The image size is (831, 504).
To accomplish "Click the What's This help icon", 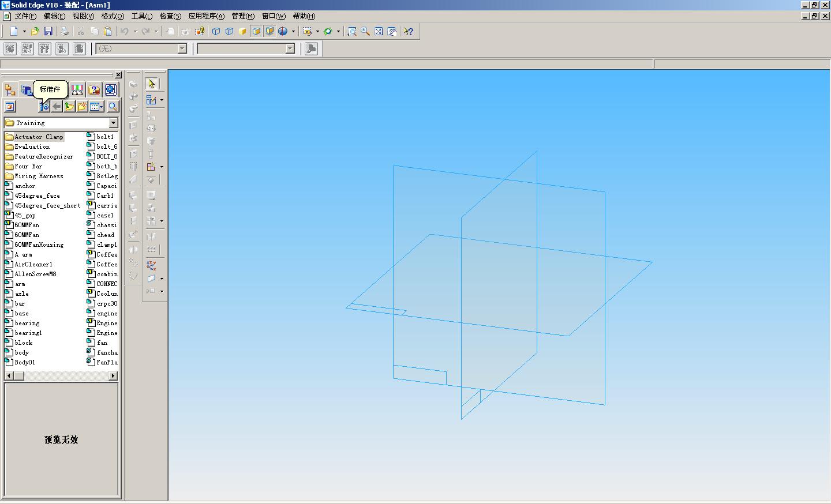I will 408,31.
